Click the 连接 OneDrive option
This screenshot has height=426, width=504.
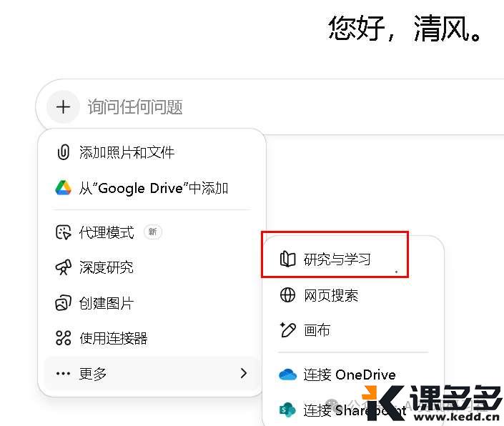(349, 375)
